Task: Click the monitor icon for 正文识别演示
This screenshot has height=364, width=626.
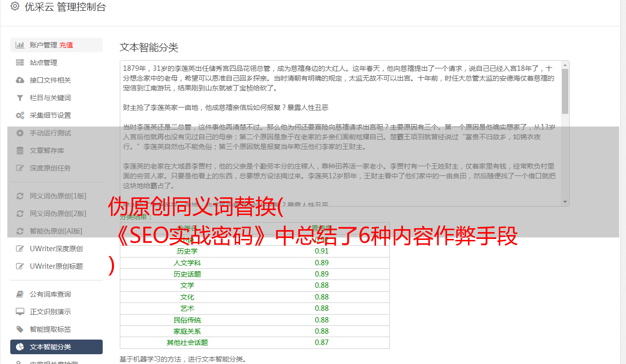Action: [20, 312]
